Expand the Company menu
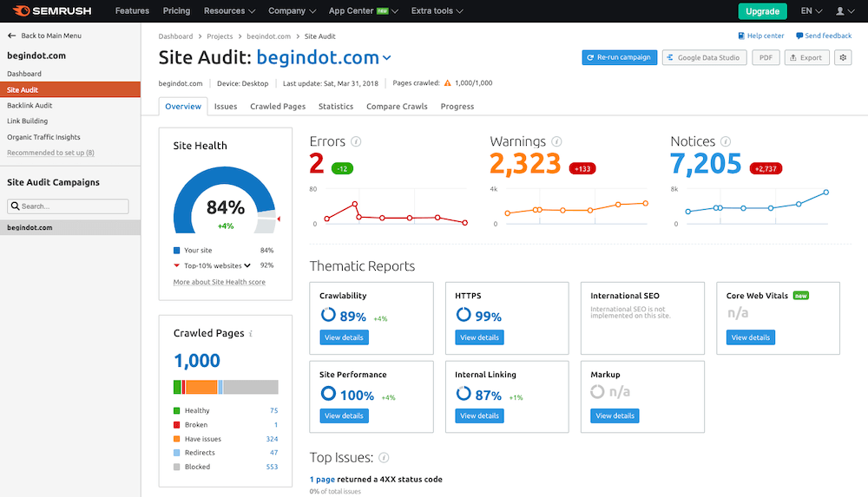Image resolution: width=868 pixels, height=497 pixels. (293, 10)
